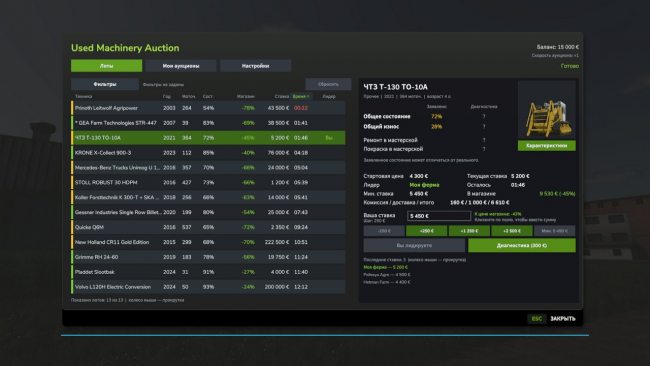The image size is (650, 366).
Task: Select the Mercedes-Benz Trucks Unimog lot
Action: coord(208,167)
